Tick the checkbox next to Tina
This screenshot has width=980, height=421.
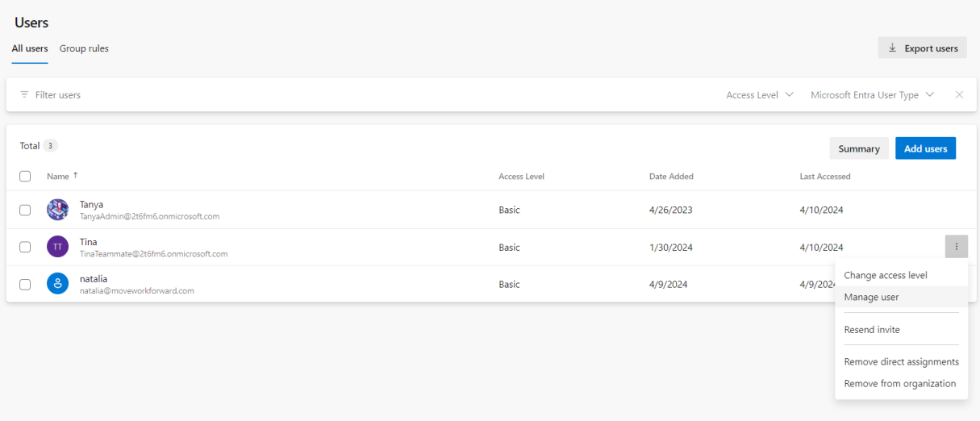coord(25,247)
